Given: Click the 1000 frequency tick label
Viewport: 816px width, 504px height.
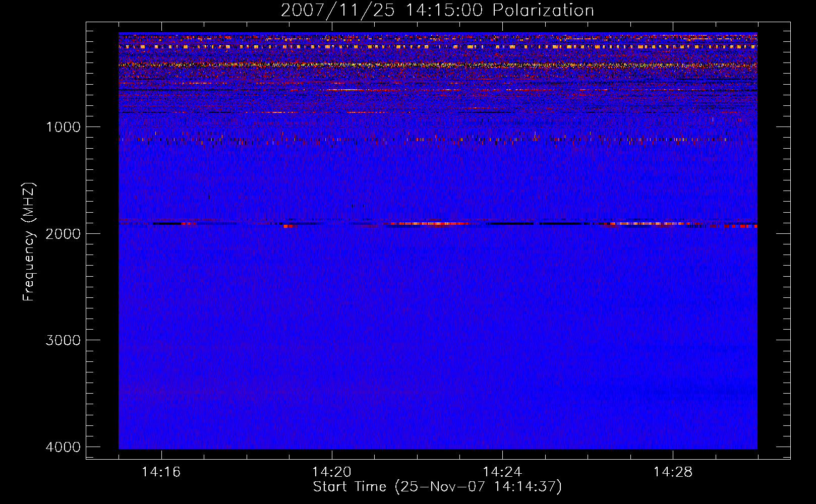Looking at the screenshot, I should (x=63, y=127).
